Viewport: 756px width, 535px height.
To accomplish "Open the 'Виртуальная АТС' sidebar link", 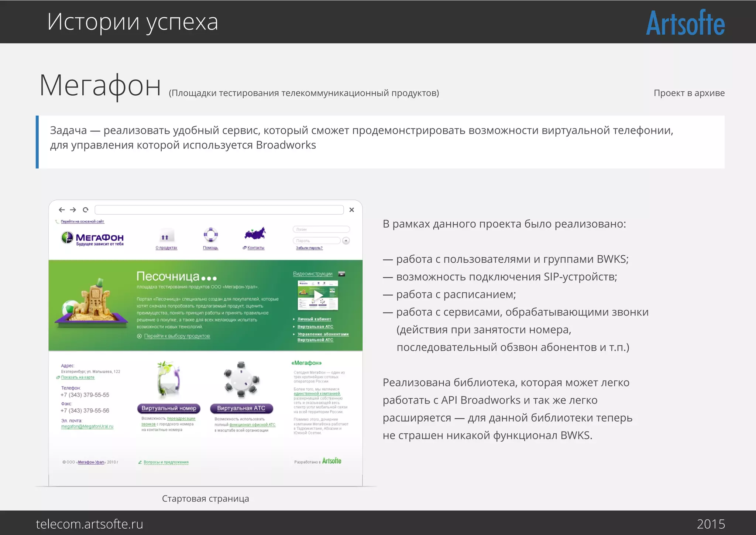I will [315, 327].
